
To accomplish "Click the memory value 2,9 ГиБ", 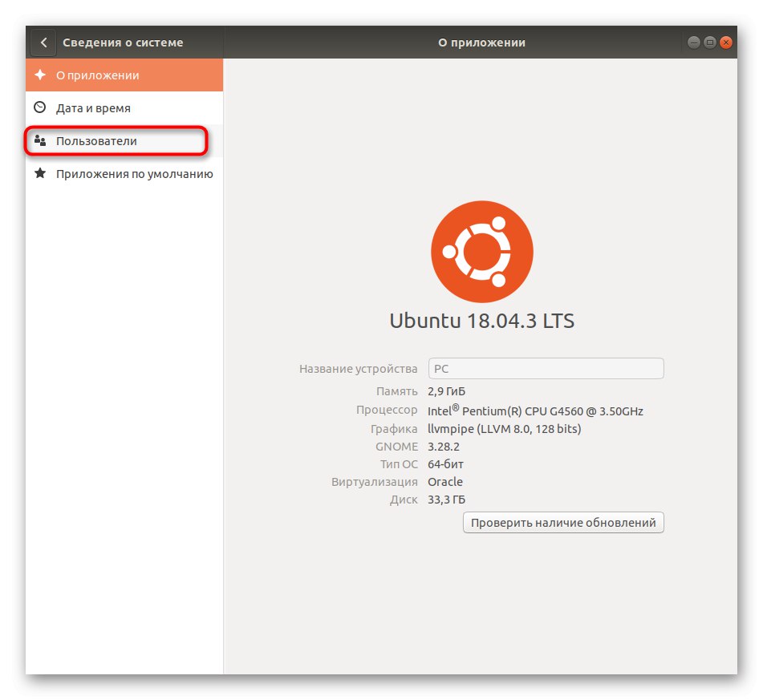I will (446, 391).
